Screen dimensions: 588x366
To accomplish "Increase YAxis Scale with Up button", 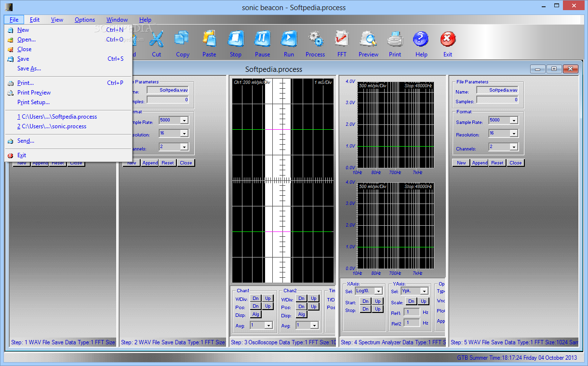I will coord(423,301).
